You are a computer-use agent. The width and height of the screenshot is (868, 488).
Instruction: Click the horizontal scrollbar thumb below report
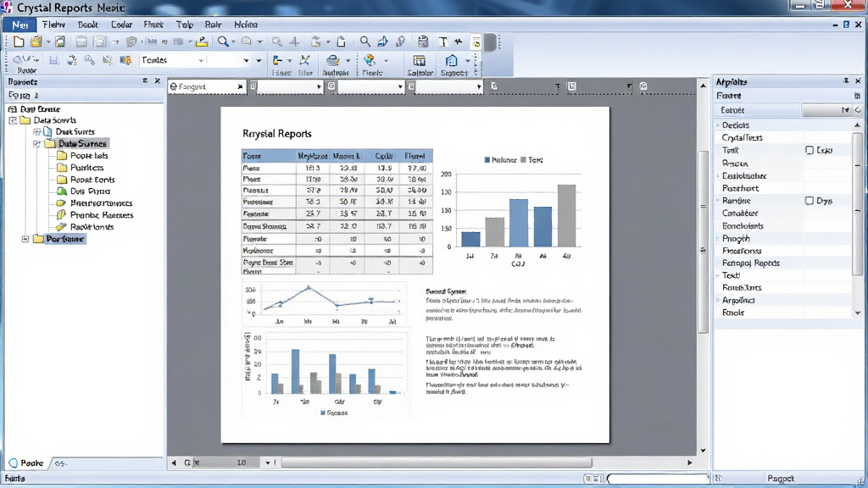437,463
